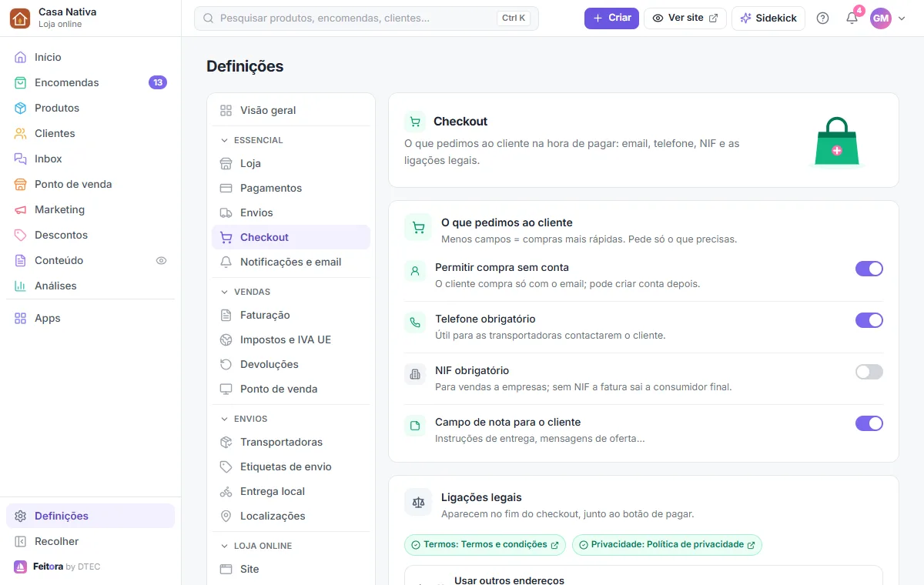Click Ver site button

[685, 18]
